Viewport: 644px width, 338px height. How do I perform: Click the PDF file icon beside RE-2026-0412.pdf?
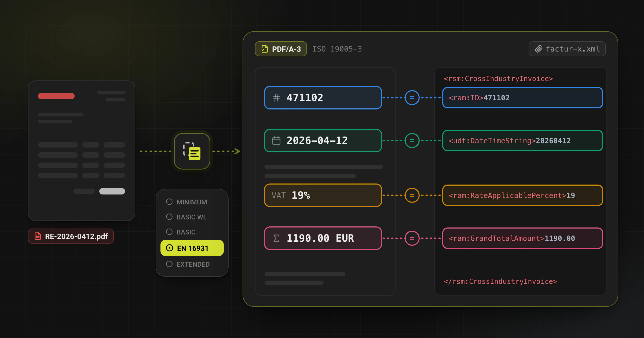[x=38, y=236]
